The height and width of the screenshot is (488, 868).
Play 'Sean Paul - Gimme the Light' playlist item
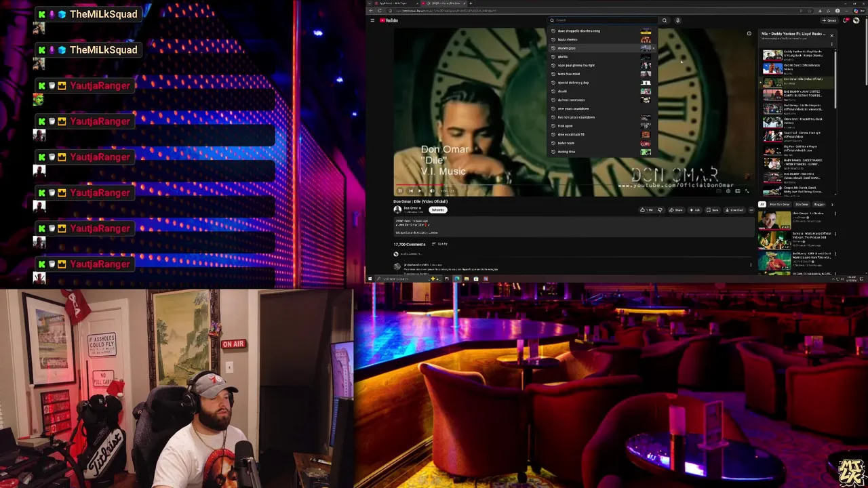point(795,136)
